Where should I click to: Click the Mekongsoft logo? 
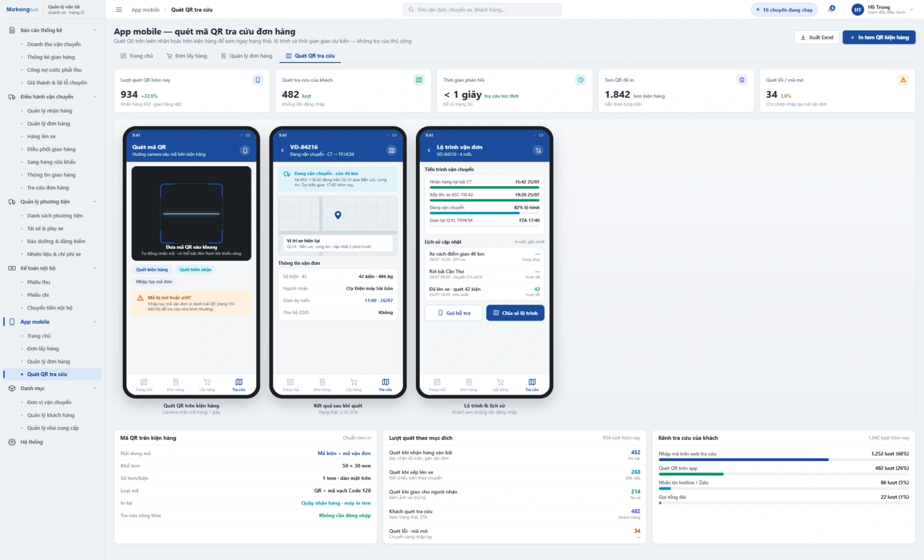(x=22, y=10)
